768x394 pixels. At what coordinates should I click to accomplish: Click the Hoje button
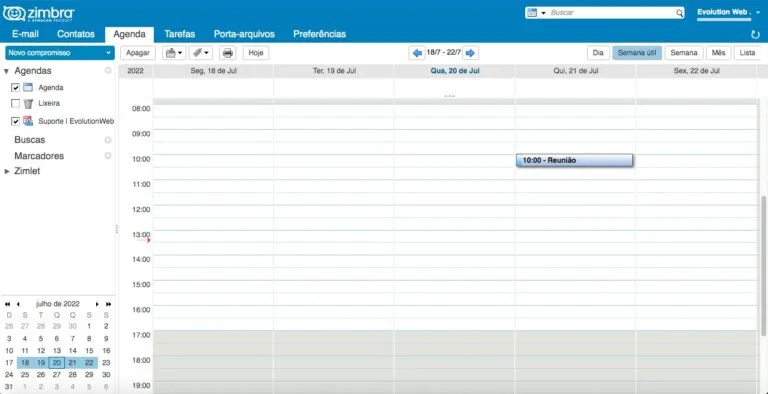pyautogui.click(x=256, y=53)
